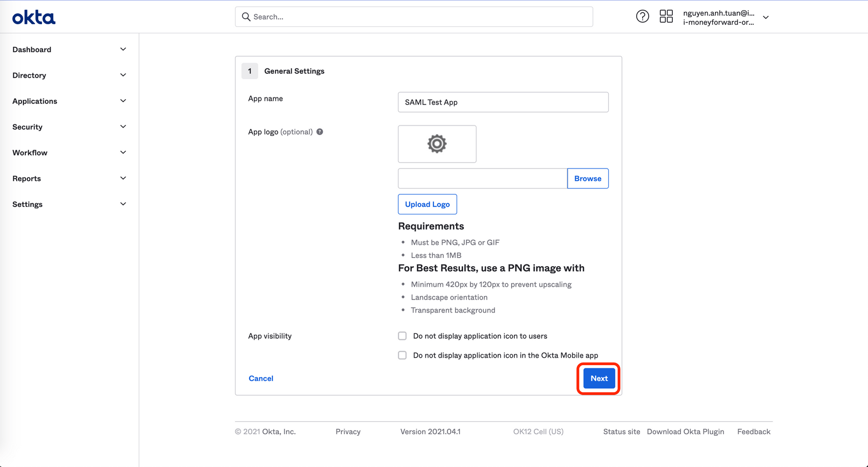Open the Download Okta Plugin link
Image resolution: width=868 pixels, height=467 pixels.
tap(685, 432)
